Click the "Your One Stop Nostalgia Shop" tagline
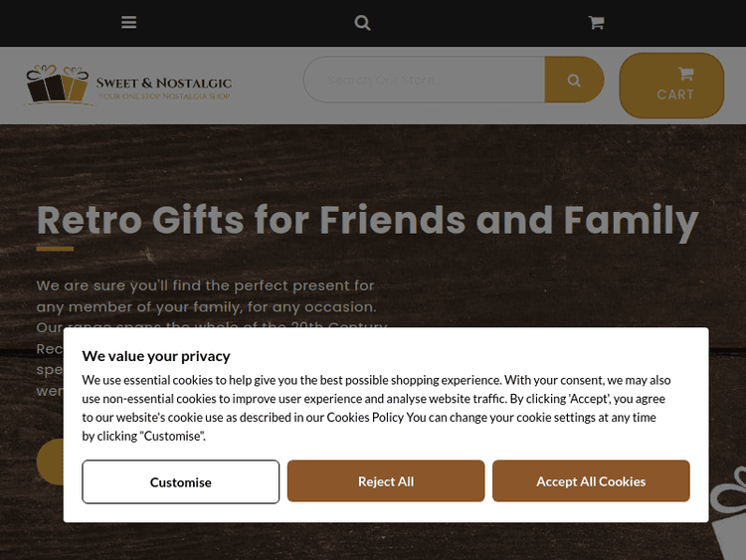 click(x=164, y=96)
